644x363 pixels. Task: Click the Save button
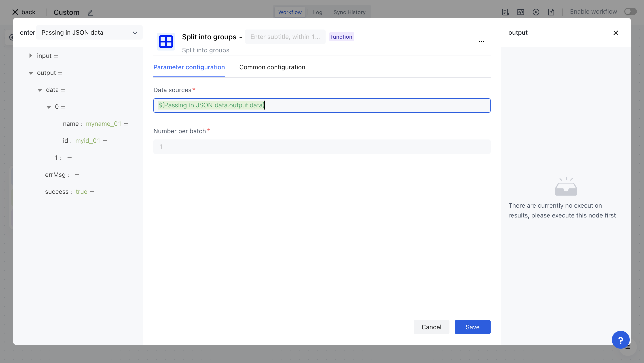pos(472,327)
